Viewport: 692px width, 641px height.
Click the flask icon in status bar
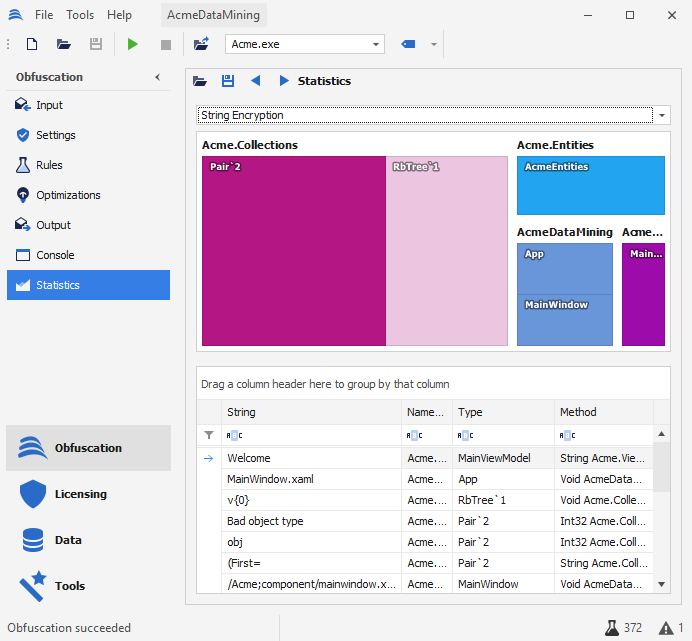click(x=611, y=628)
